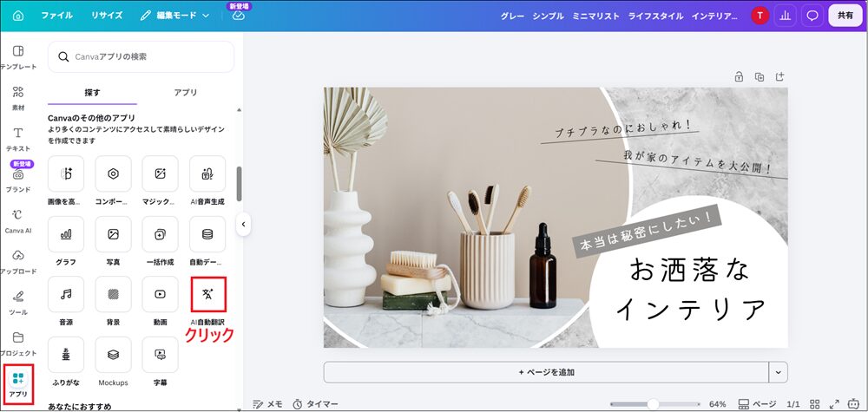Image resolution: width=868 pixels, height=412 pixels.
Task: Go to the Canva home icon
Action: click(x=17, y=16)
